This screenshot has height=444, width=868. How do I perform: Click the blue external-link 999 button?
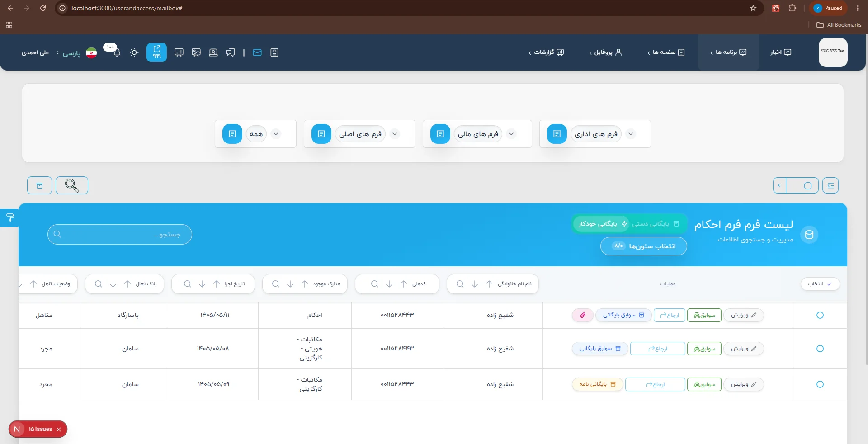(x=156, y=52)
